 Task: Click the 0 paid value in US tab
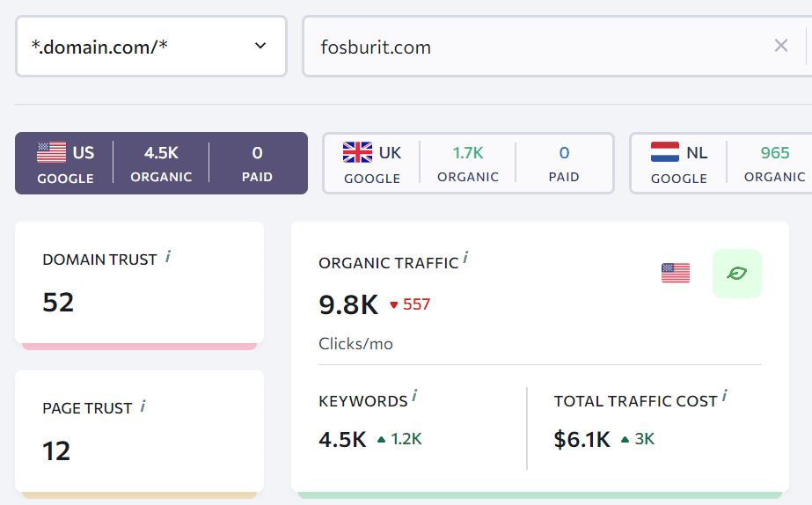point(258,153)
